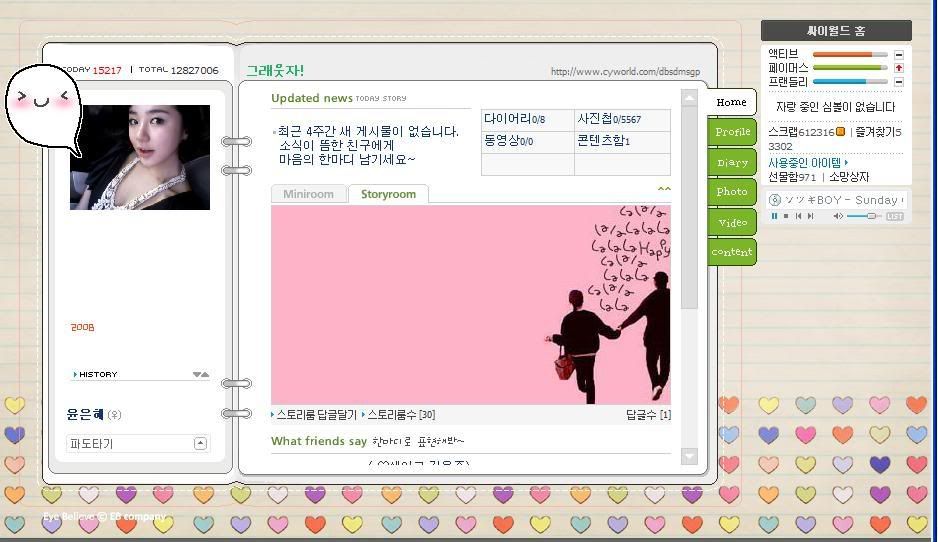This screenshot has height=542, width=938.
Task: Click the minus toggle next to 액티브
Action: pos(898,54)
